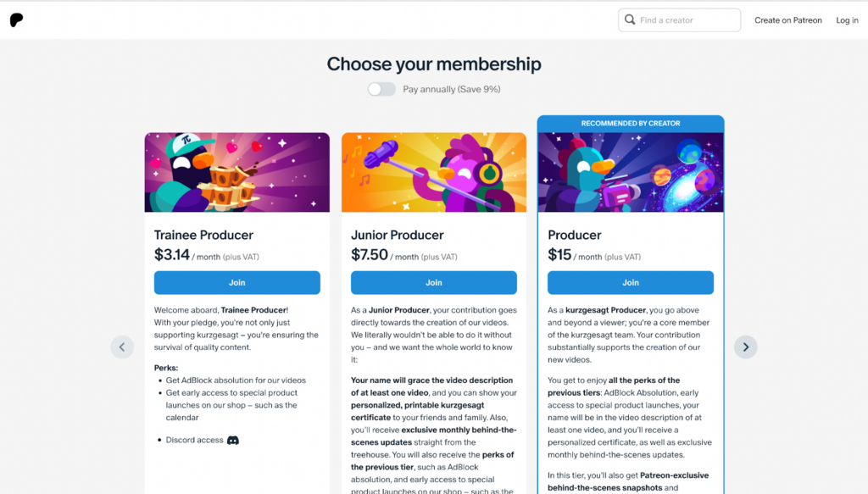Click the Junior Producer microphone bird image
The height and width of the screenshot is (494, 868).
coord(433,172)
